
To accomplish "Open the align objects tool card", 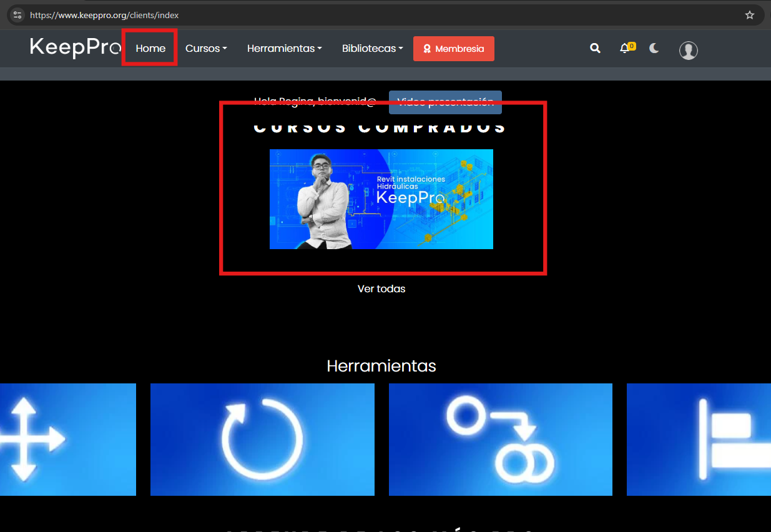I will (x=699, y=440).
